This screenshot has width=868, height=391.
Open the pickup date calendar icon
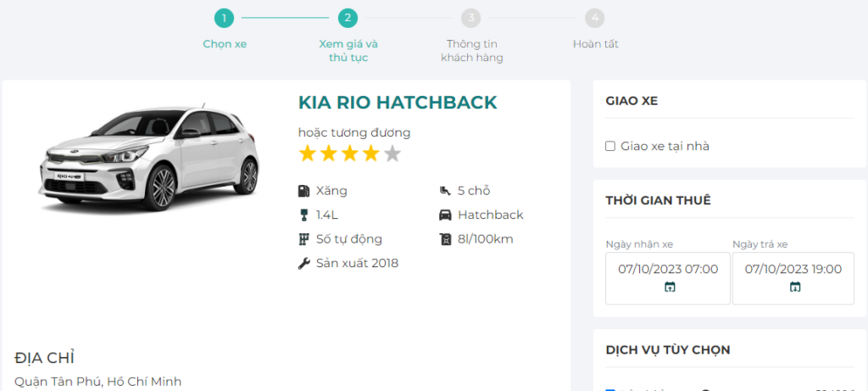[x=670, y=288]
